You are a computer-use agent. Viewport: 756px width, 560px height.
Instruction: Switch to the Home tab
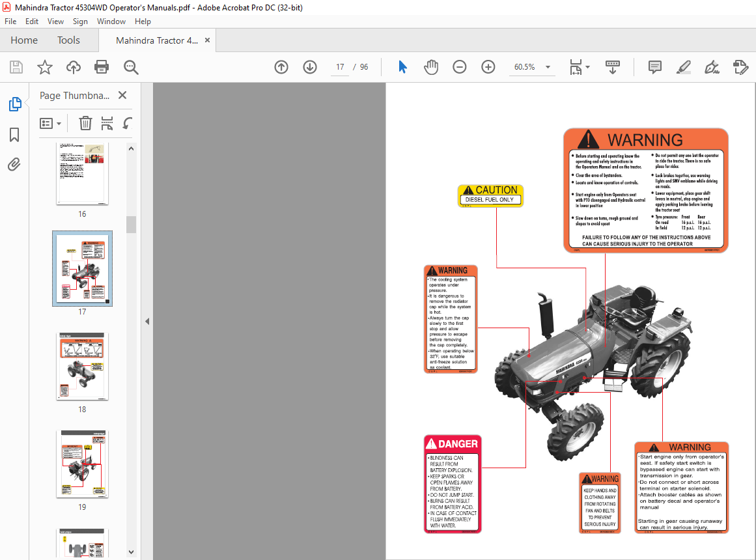point(24,40)
